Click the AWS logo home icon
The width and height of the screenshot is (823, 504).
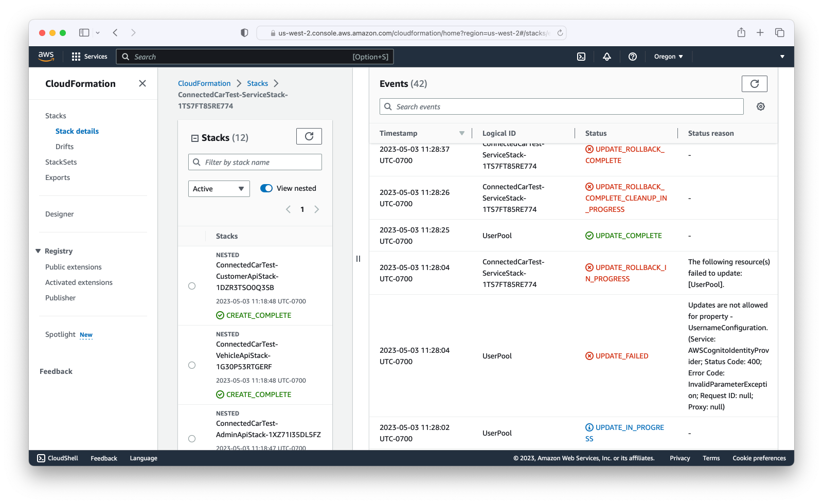pyautogui.click(x=46, y=57)
